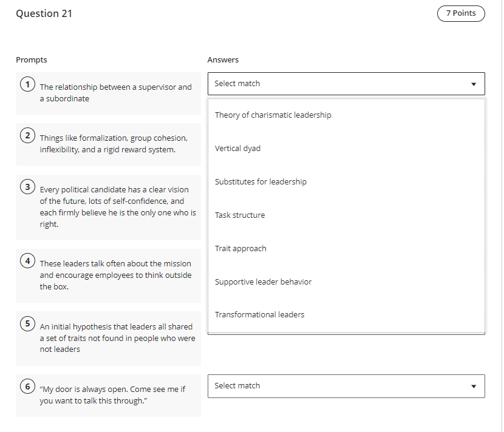Click the chevron on the bottom Select match

click(474, 386)
